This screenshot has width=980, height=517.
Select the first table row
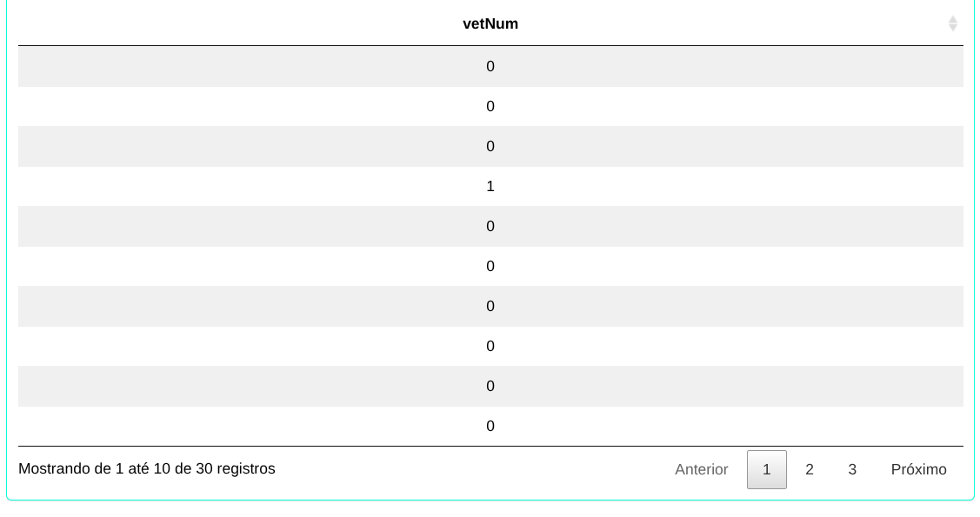(490, 66)
